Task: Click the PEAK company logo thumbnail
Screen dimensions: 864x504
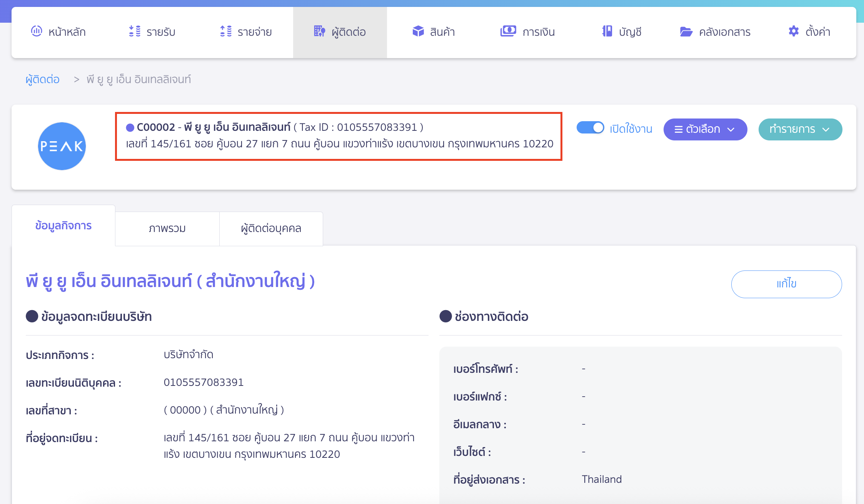Action: (x=62, y=146)
